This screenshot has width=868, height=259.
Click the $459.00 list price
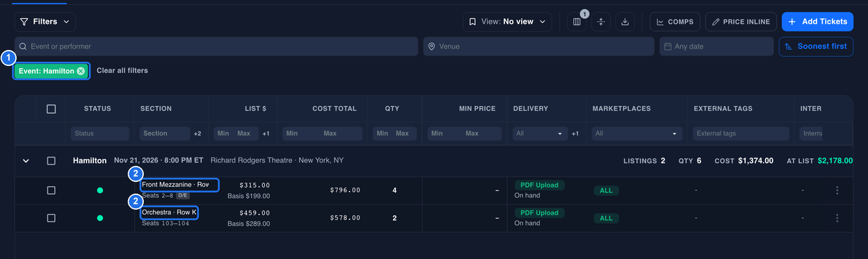255,213
